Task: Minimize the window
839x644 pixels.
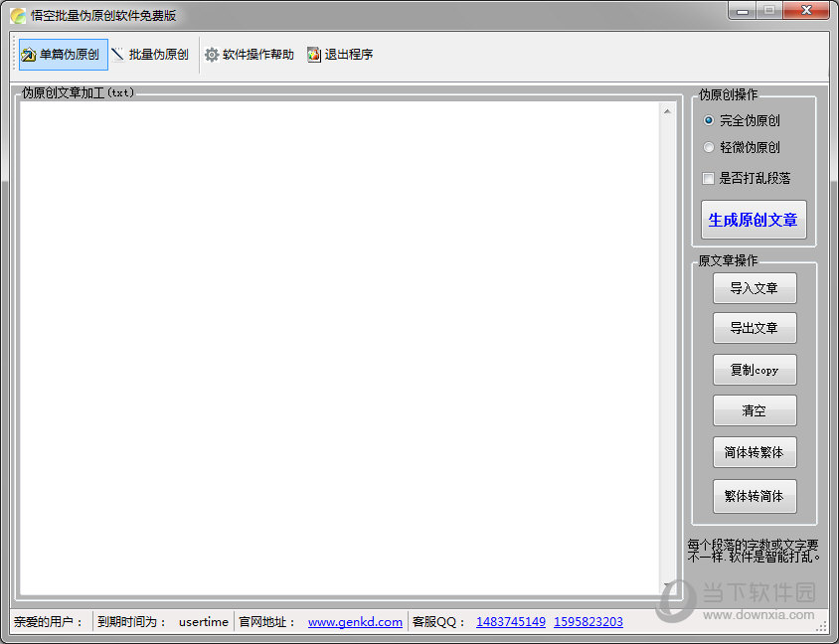Action: [x=743, y=11]
